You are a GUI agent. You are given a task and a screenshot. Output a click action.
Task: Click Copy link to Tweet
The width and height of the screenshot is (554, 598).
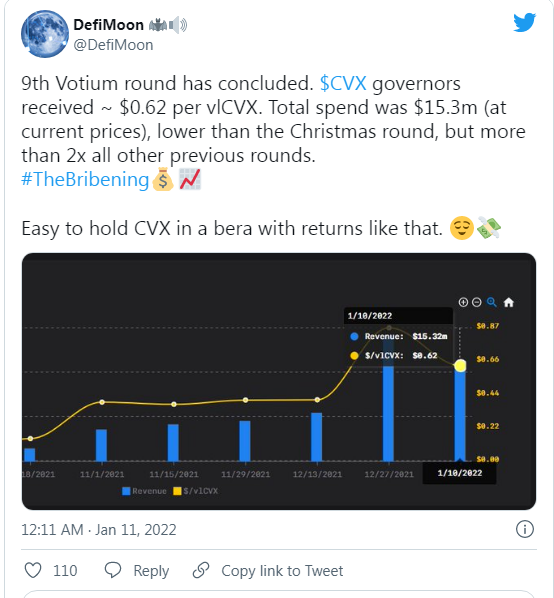282,571
